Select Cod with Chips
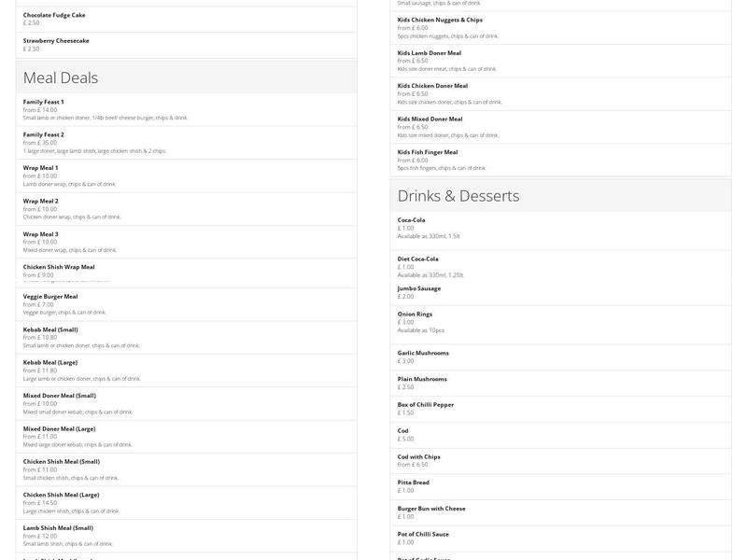This screenshot has height=560, width=747. tap(419, 456)
